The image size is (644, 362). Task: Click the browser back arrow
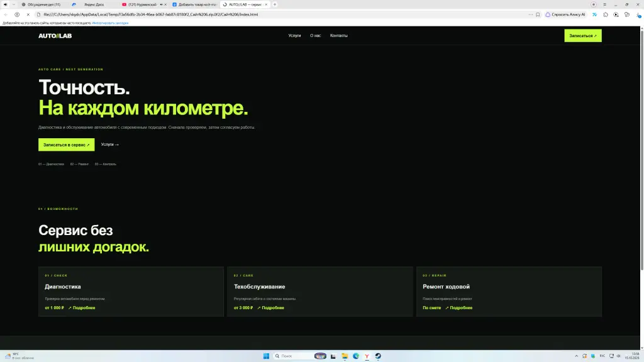(6, 14)
